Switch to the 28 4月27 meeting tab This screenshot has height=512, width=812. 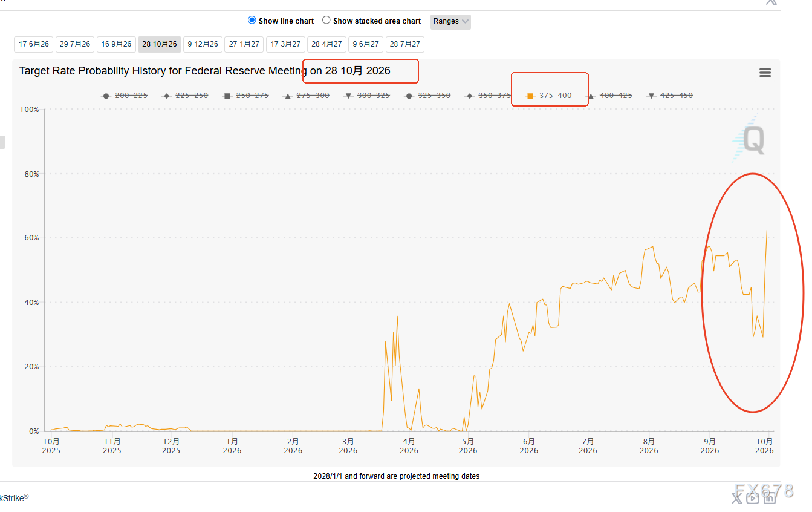pos(326,44)
